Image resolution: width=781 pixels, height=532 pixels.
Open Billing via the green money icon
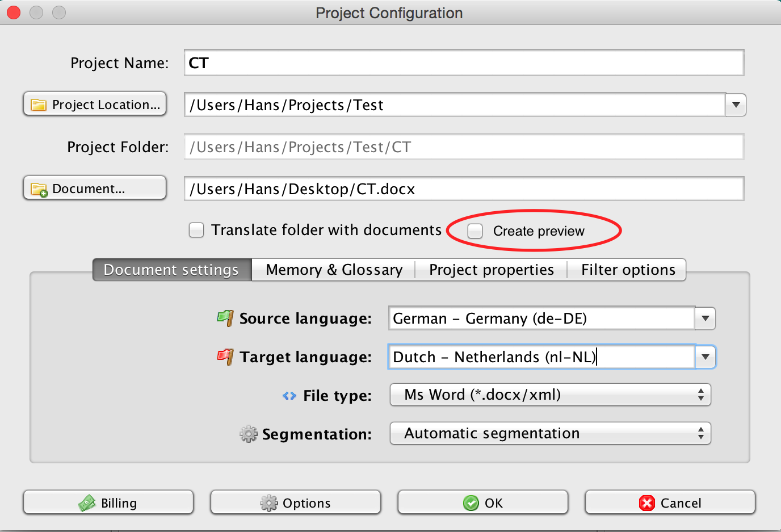pyautogui.click(x=87, y=503)
